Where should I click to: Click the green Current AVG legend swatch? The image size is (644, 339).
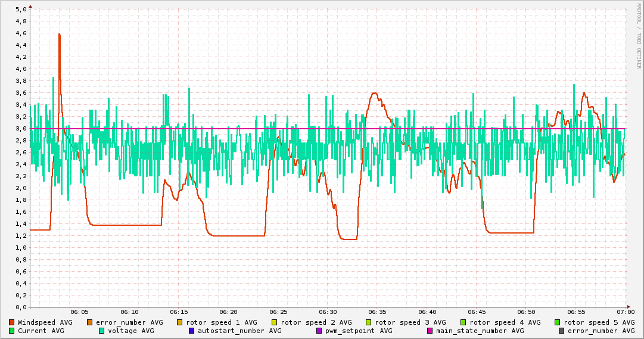point(12,331)
